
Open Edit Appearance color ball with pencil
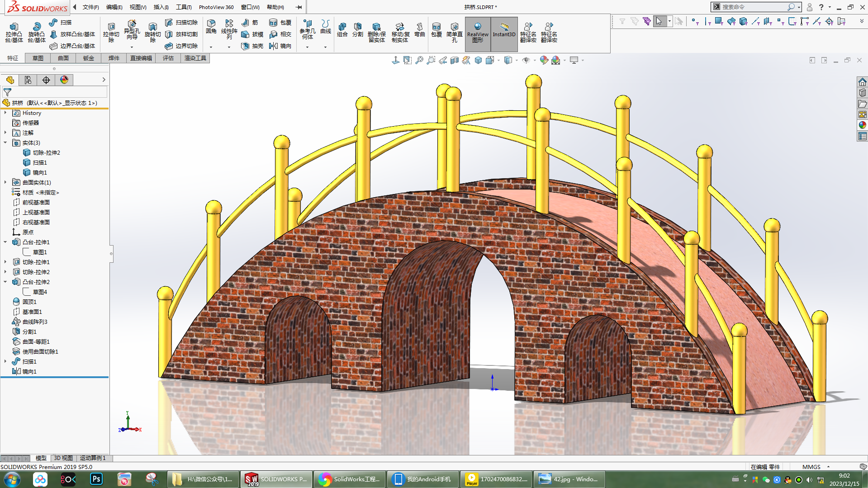tap(544, 60)
